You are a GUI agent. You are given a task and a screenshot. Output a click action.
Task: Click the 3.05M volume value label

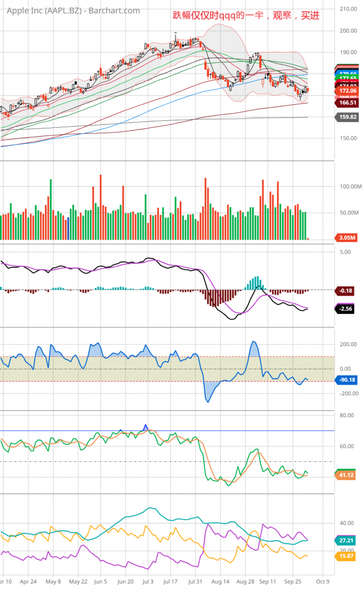(348, 237)
